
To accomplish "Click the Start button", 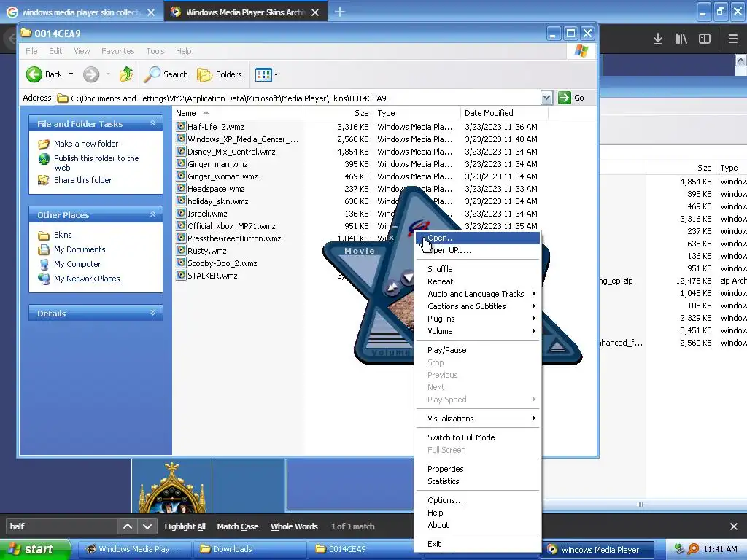I will point(35,549).
